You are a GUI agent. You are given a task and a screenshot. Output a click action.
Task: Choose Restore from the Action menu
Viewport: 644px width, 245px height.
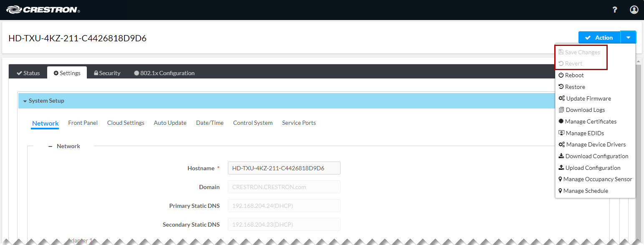tap(575, 86)
